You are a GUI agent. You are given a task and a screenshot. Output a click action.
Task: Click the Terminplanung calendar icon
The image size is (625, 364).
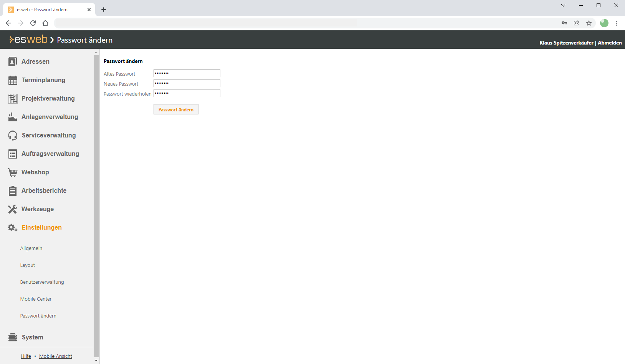click(13, 80)
